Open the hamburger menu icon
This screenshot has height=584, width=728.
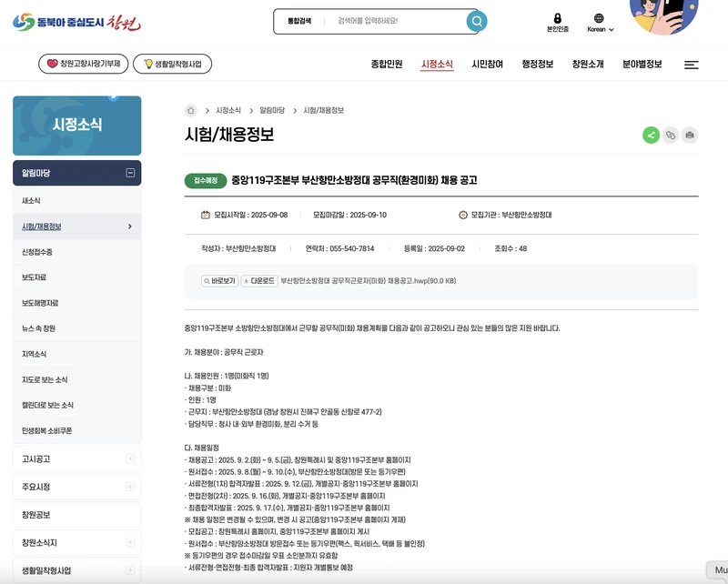[692, 66]
